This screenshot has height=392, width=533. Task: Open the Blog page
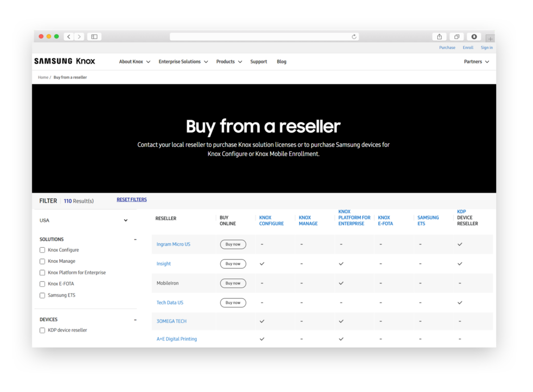coord(282,61)
